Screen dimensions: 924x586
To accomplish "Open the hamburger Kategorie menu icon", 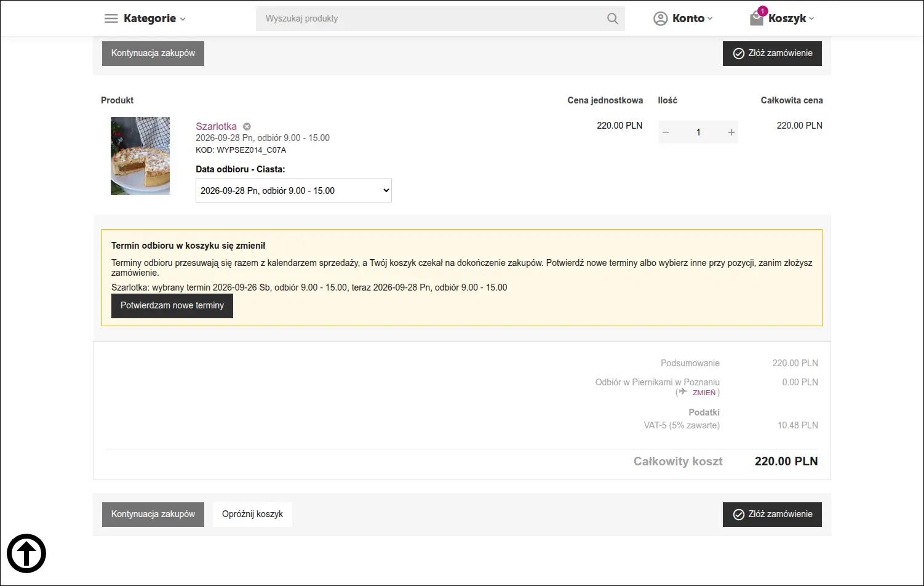I will click(111, 18).
